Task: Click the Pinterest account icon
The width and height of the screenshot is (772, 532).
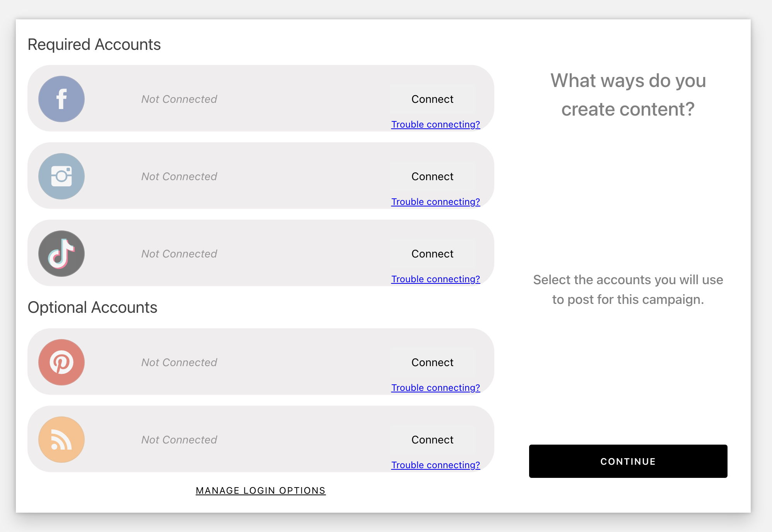Action: click(61, 362)
